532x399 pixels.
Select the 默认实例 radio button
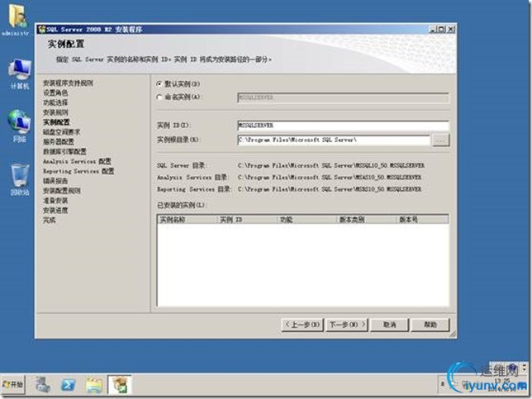click(159, 83)
